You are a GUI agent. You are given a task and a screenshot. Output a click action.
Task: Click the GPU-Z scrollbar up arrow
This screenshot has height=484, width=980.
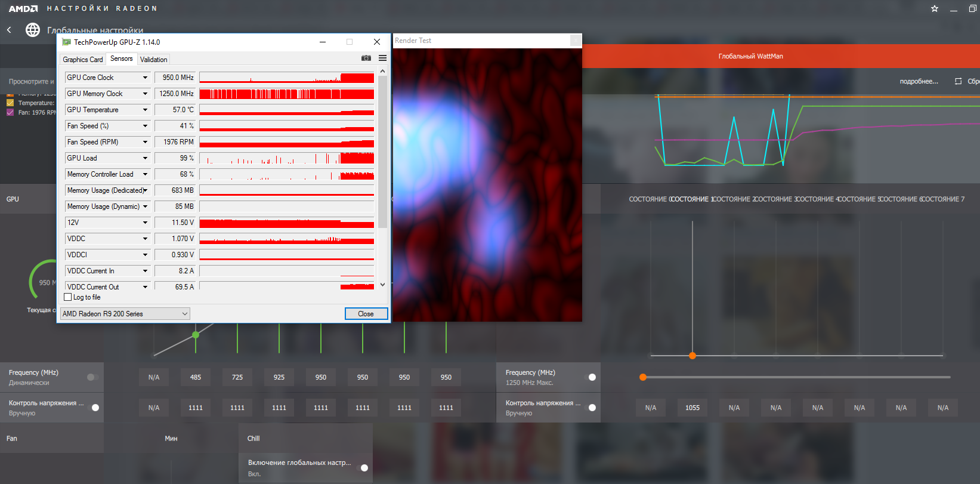point(383,72)
